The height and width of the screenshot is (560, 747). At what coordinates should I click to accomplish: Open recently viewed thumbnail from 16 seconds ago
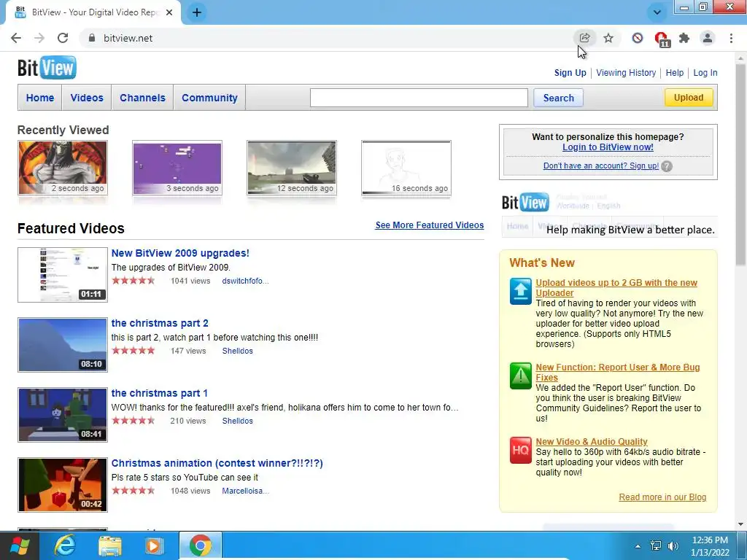pos(406,168)
